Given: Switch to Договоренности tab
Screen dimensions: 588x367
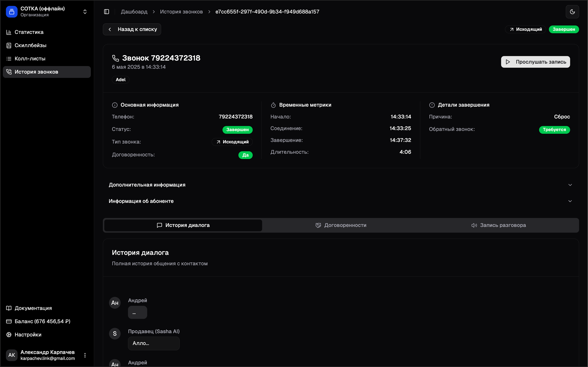Looking at the screenshot, I should click(341, 225).
